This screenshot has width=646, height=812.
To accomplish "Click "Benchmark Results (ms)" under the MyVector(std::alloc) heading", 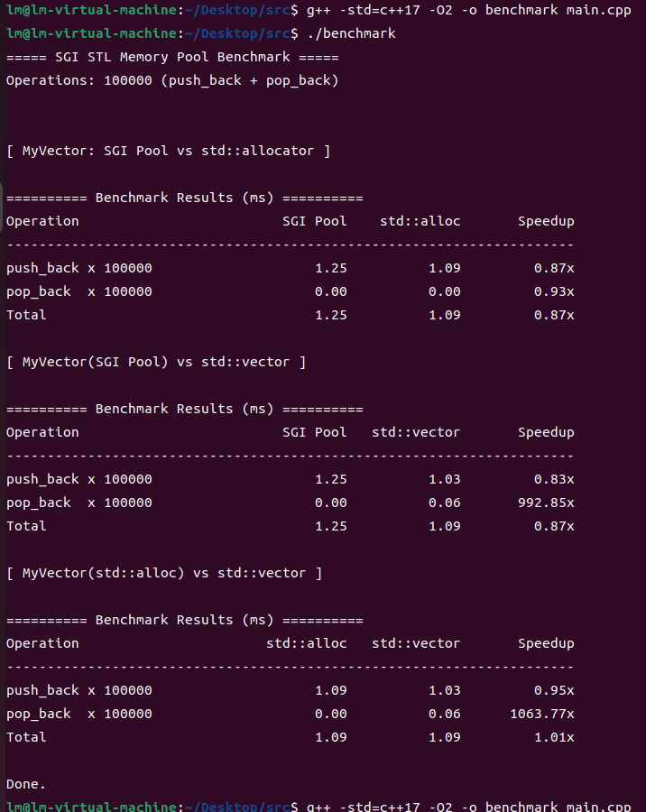I will pyautogui.click(x=184, y=621).
